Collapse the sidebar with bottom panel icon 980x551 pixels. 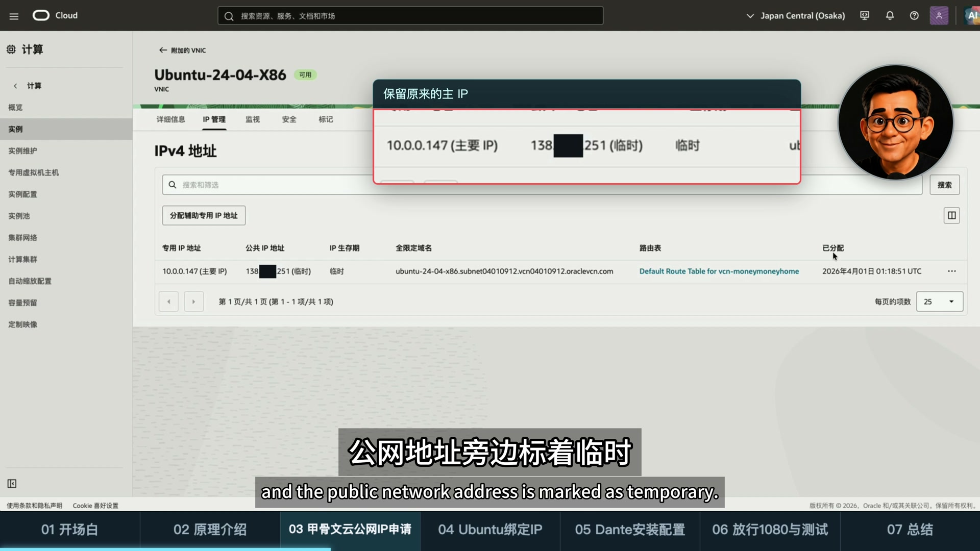(x=12, y=484)
